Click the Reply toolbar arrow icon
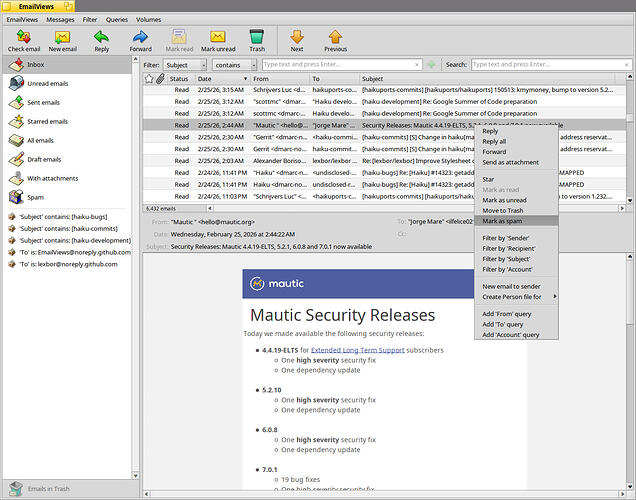 tap(101, 37)
